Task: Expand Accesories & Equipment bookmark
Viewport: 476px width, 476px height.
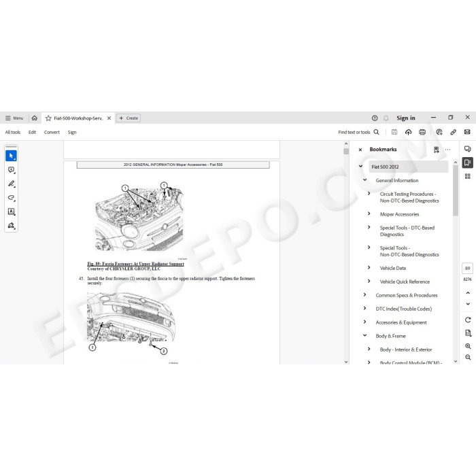Action: [365, 322]
